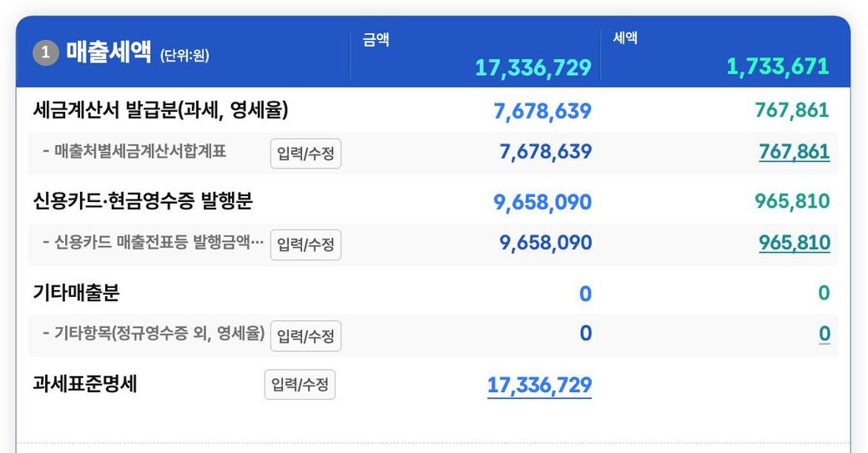Screen dimensions: 868x453
Task: Open the underlined 17,336,729 과세표준명세 link
Action: tap(539, 385)
